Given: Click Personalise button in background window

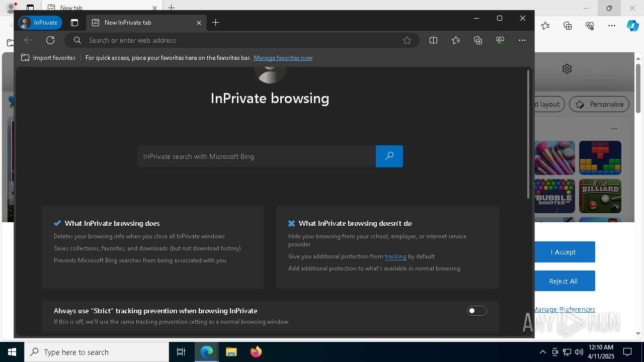Looking at the screenshot, I should pyautogui.click(x=599, y=104).
